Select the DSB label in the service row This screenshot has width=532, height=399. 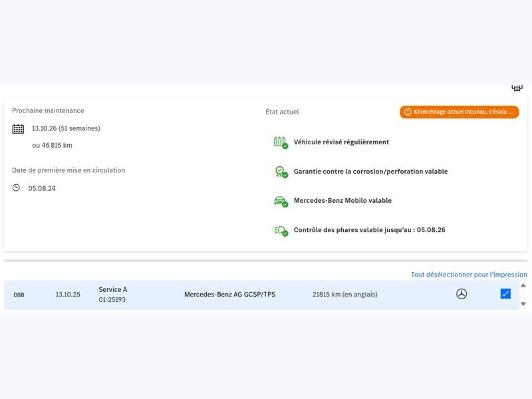tap(19, 295)
